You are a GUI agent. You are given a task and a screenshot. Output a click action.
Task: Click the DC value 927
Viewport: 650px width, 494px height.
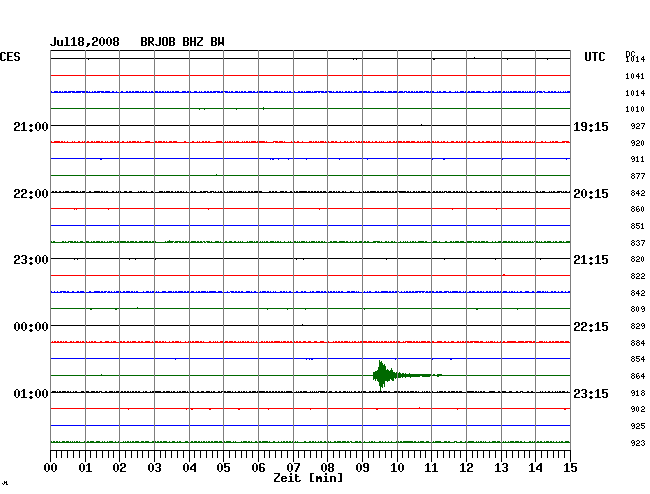(638, 126)
